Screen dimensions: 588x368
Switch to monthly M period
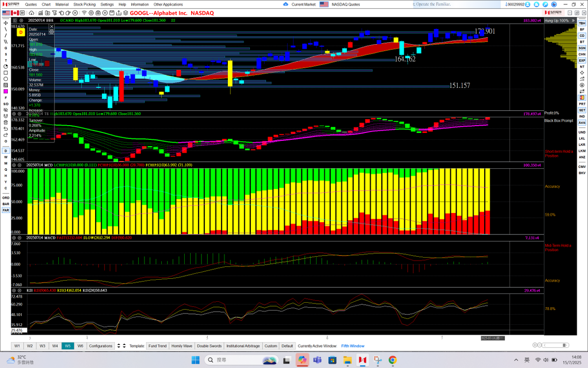[5, 163]
